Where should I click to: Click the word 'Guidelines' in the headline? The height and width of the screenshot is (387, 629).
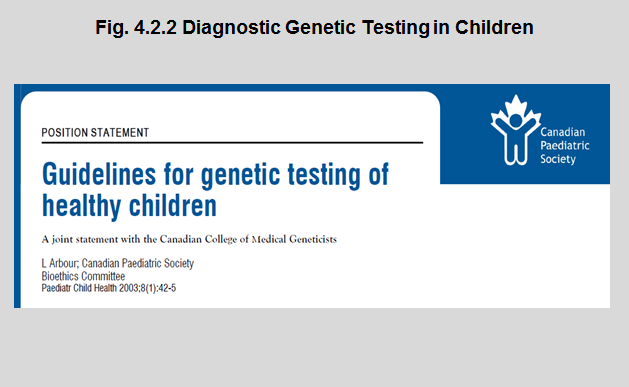(99, 174)
